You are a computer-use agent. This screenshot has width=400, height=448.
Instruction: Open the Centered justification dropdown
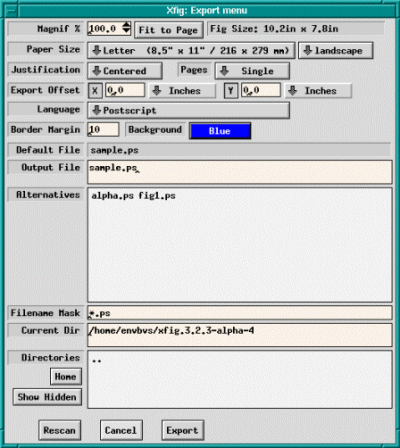pyautogui.click(x=125, y=71)
